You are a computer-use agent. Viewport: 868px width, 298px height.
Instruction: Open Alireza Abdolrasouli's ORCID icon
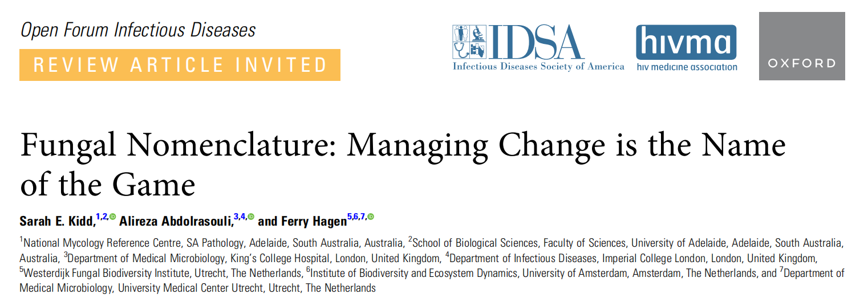(x=251, y=217)
